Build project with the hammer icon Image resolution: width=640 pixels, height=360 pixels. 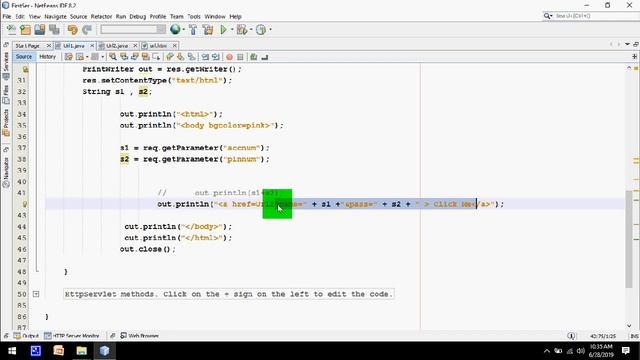pyautogui.click(x=193, y=29)
